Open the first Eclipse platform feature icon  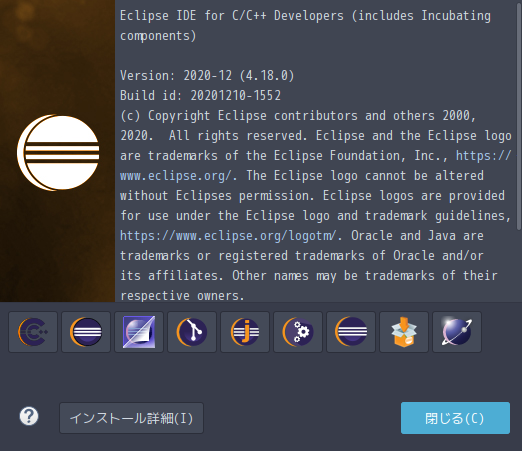(x=86, y=332)
